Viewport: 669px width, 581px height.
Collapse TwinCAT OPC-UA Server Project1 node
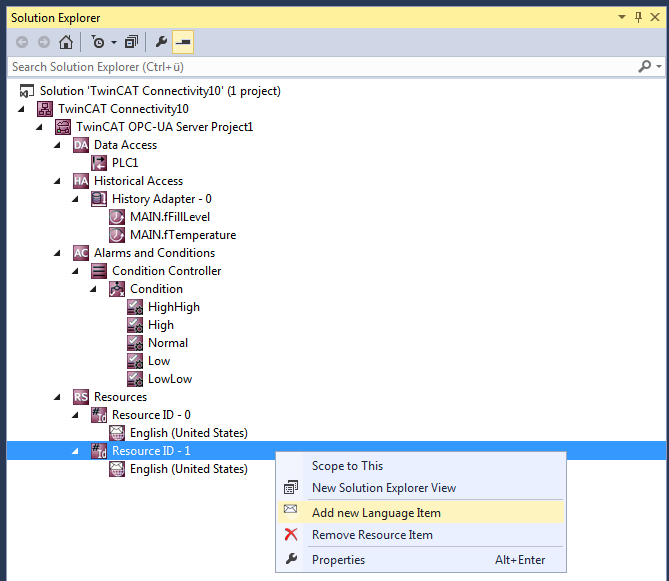pyautogui.click(x=39, y=127)
